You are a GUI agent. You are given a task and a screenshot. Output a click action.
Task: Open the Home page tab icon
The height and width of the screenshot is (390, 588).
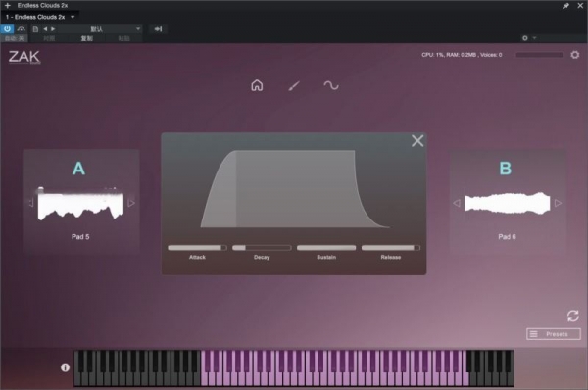click(257, 85)
